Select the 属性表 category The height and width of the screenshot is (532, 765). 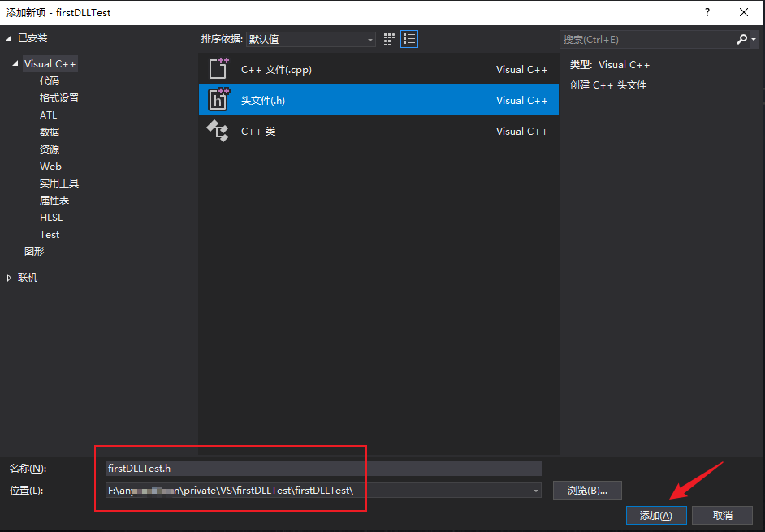tap(54, 200)
